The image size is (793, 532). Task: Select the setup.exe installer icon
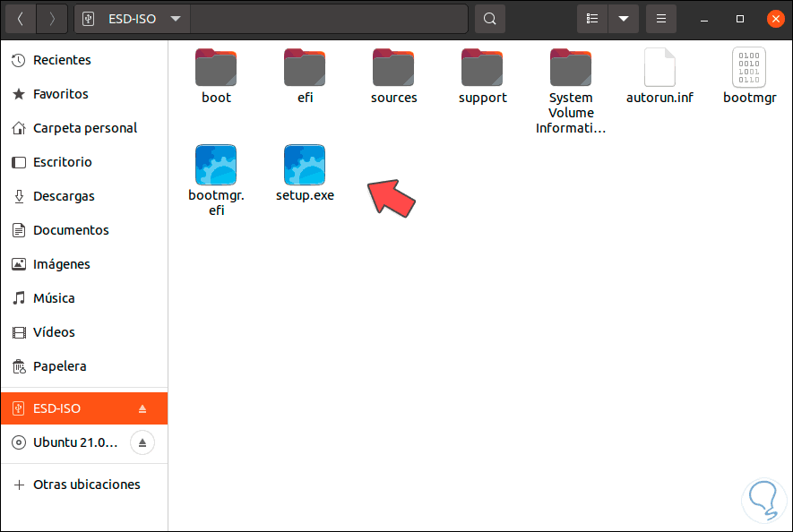click(305, 165)
